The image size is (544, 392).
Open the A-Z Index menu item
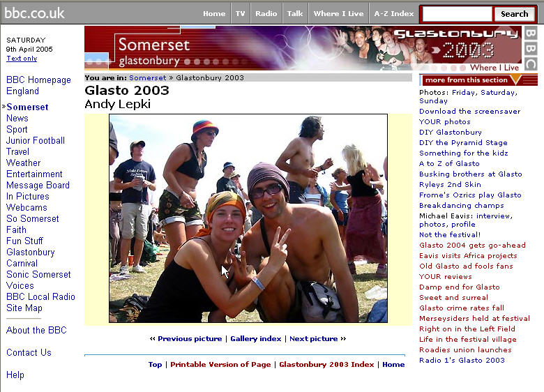tap(394, 13)
